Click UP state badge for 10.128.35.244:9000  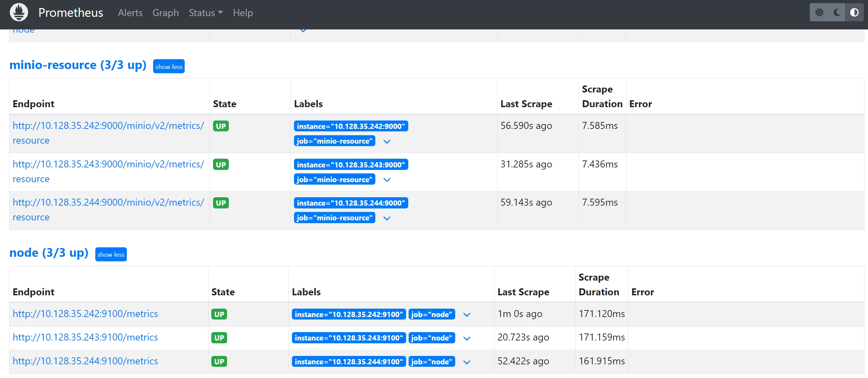pyautogui.click(x=221, y=203)
